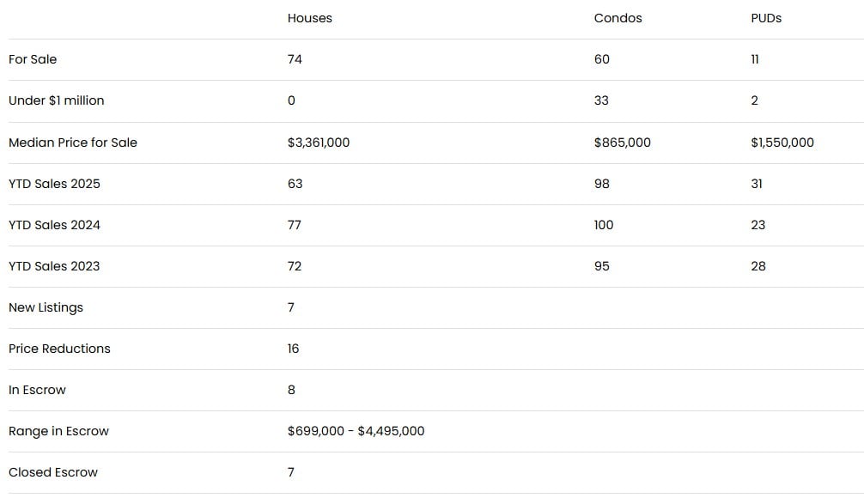Click the Condos column header

tap(618, 18)
